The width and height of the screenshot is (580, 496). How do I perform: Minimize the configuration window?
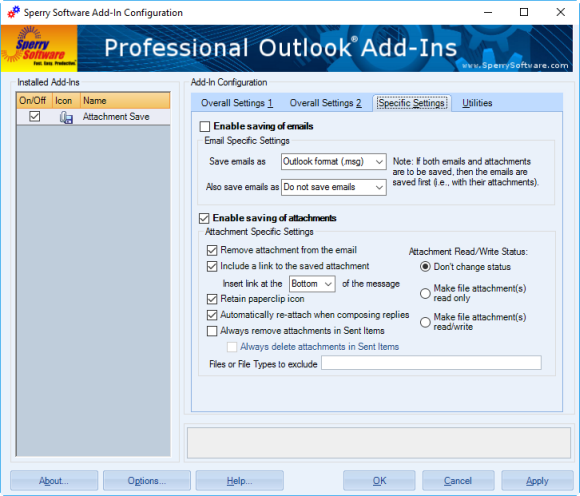point(488,12)
